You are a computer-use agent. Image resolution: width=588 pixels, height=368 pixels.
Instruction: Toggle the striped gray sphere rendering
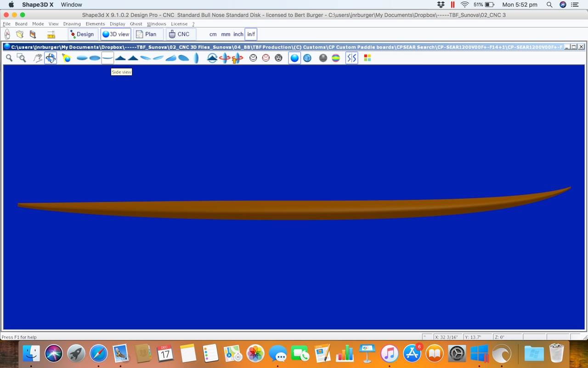(x=323, y=58)
